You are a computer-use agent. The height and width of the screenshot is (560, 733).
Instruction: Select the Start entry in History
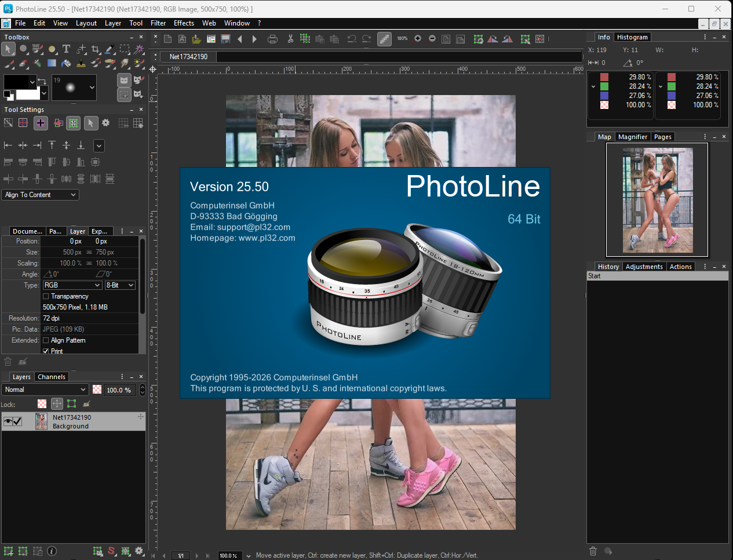click(x=658, y=276)
